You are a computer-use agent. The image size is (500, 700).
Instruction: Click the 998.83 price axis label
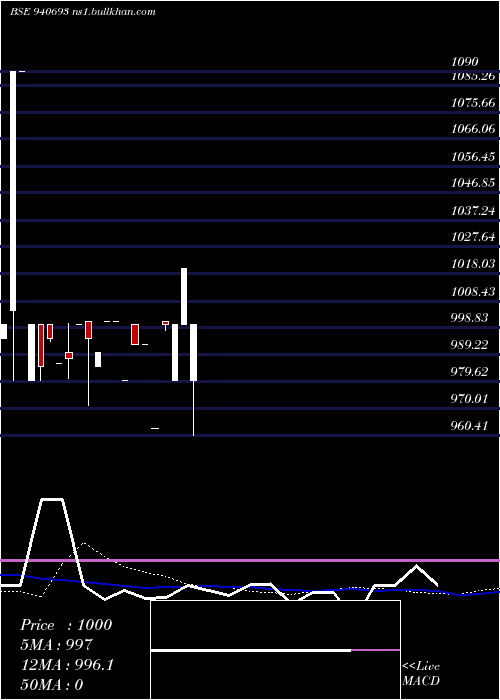point(469,317)
